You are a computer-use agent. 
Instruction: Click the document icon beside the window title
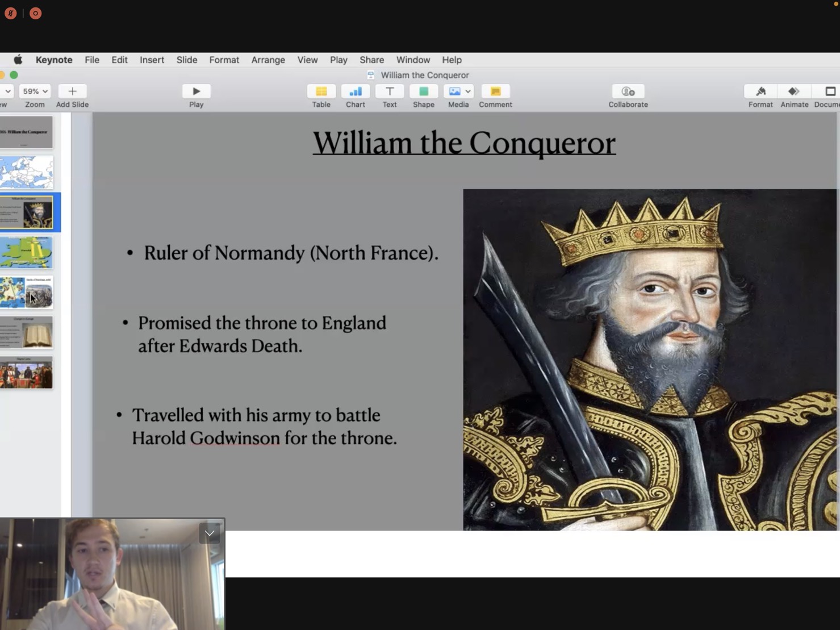371,75
